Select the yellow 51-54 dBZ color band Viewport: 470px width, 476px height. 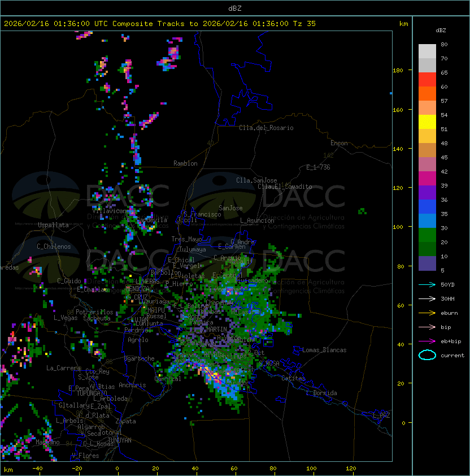427,122
